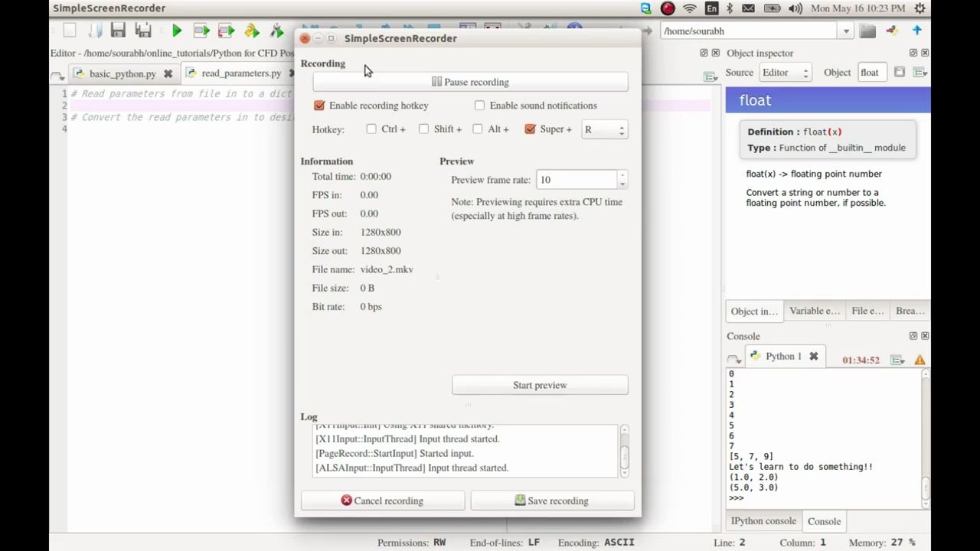The height and width of the screenshot is (551, 980).
Task: Toggle Enable recording hotkey checkbox
Action: click(x=319, y=106)
